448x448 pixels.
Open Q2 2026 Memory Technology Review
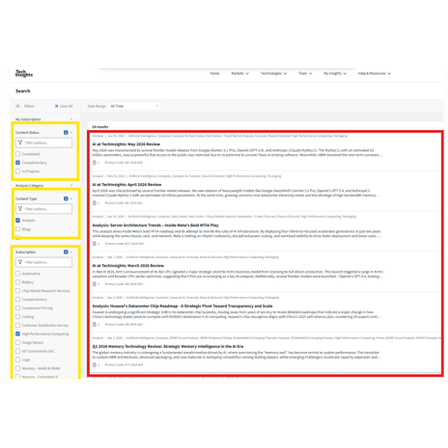pos(168,347)
